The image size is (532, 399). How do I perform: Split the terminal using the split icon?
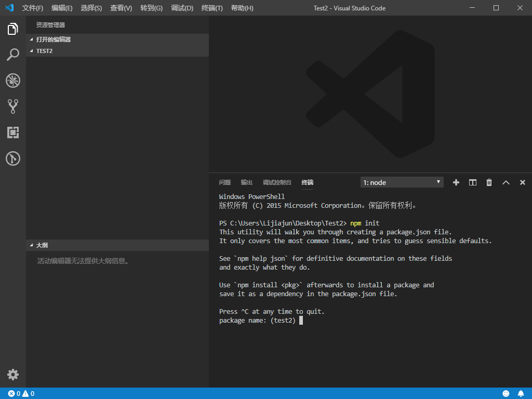pyautogui.click(x=472, y=182)
